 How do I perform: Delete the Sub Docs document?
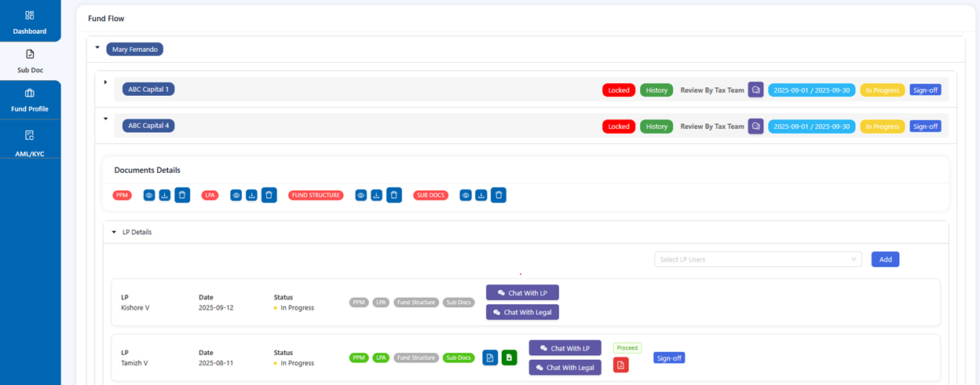(x=499, y=195)
